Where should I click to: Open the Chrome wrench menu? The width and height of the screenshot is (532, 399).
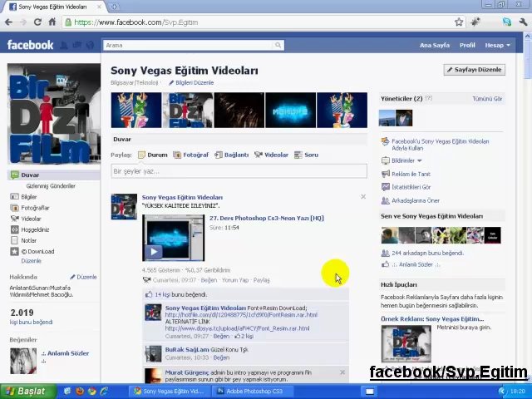[x=523, y=22]
